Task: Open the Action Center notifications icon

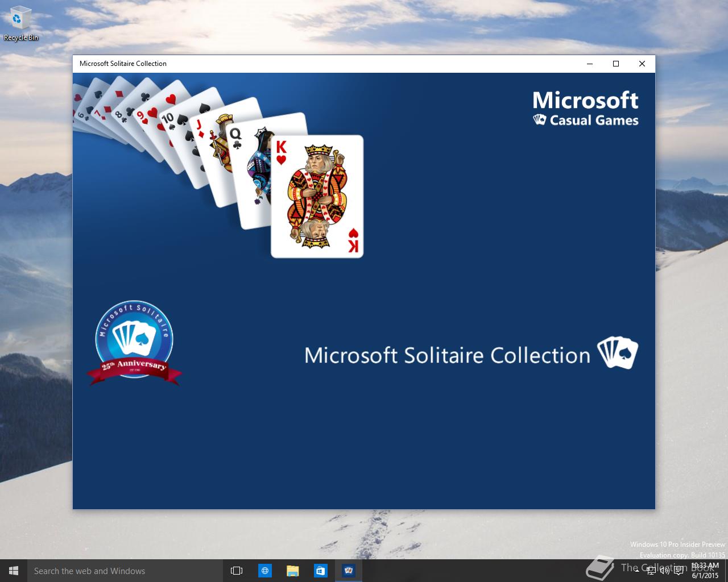Action: click(679, 571)
